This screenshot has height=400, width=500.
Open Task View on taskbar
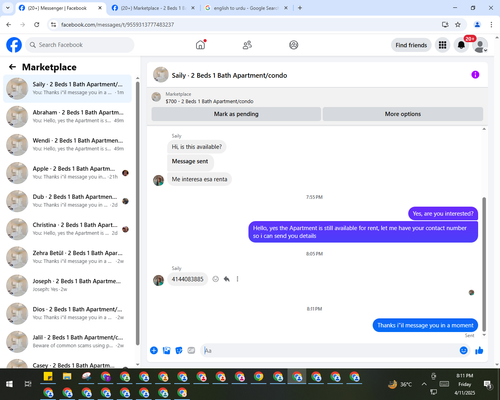coord(28,384)
